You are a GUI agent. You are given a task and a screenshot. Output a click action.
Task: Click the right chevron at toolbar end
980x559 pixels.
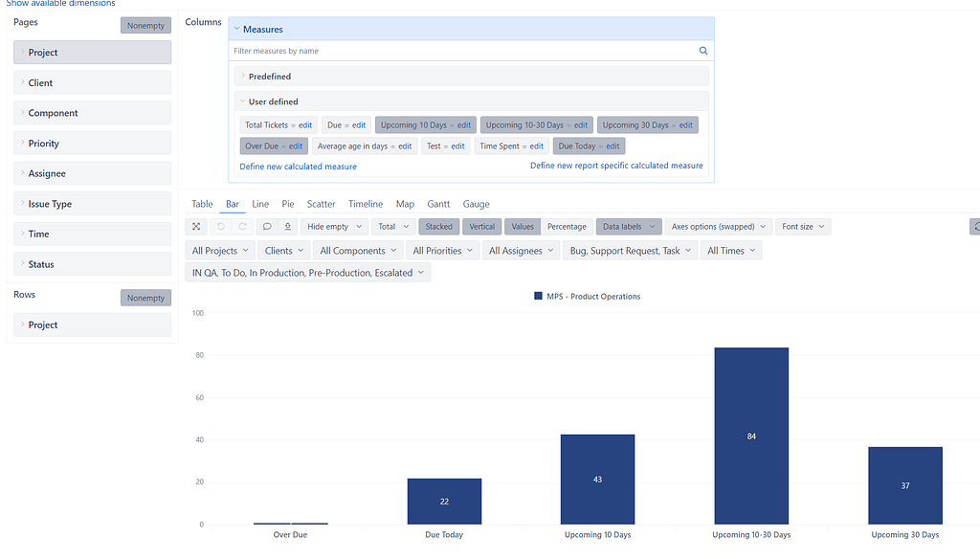(975, 226)
